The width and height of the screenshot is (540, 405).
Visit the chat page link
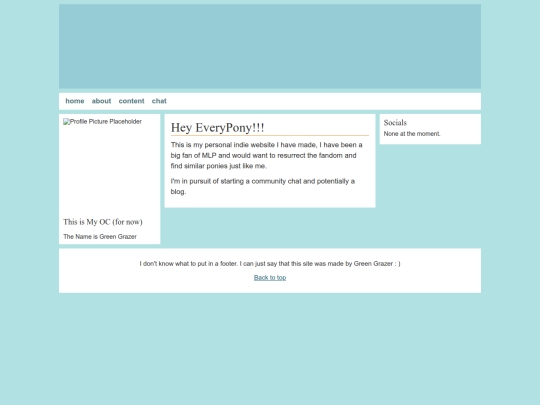[159, 101]
